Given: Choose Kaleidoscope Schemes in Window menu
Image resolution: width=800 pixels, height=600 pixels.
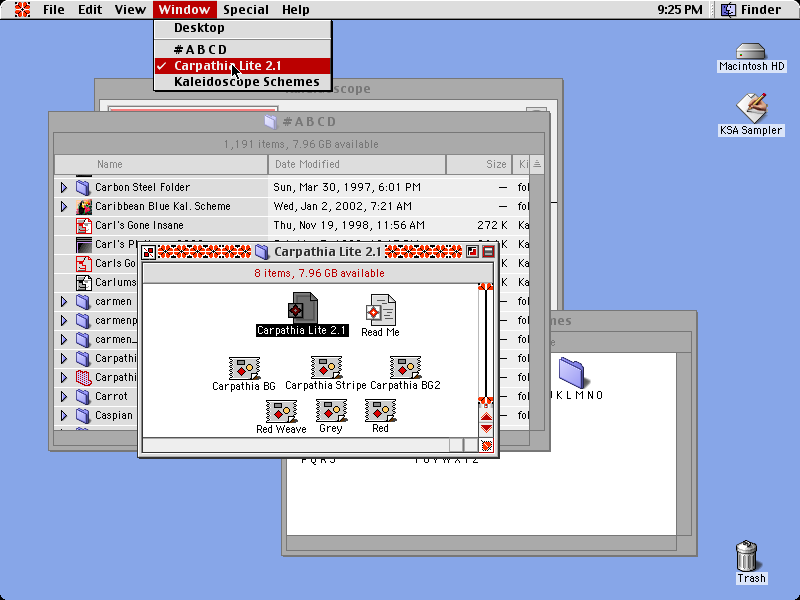Looking at the screenshot, I should pos(242,82).
